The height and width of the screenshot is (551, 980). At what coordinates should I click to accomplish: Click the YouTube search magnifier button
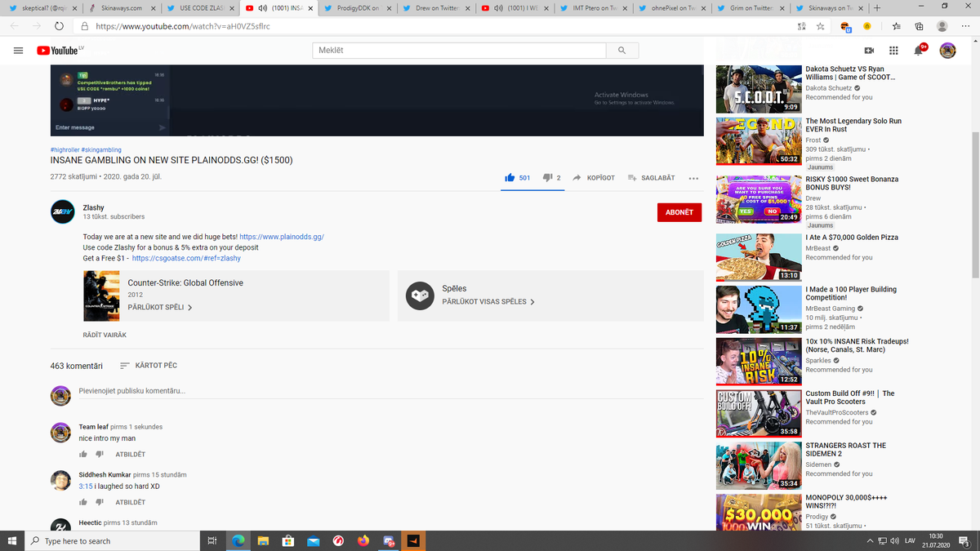pyautogui.click(x=622, y=51)
